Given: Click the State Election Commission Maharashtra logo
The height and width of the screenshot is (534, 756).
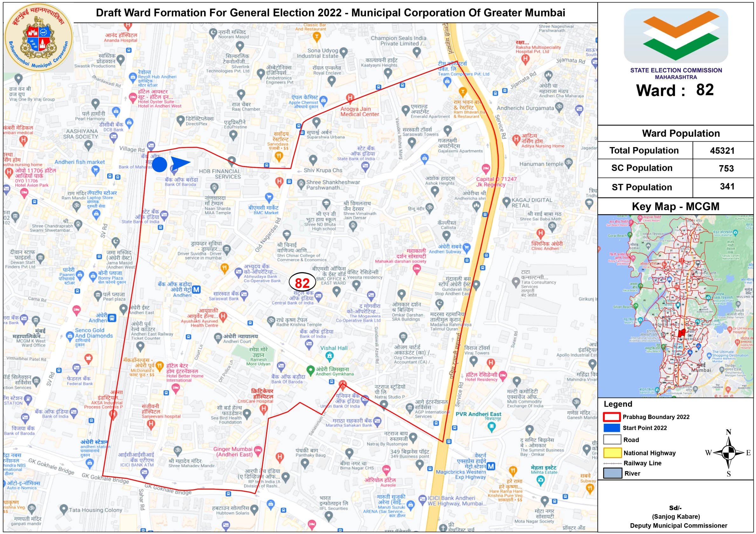Looking at the screenshot, I should (676, 36).
